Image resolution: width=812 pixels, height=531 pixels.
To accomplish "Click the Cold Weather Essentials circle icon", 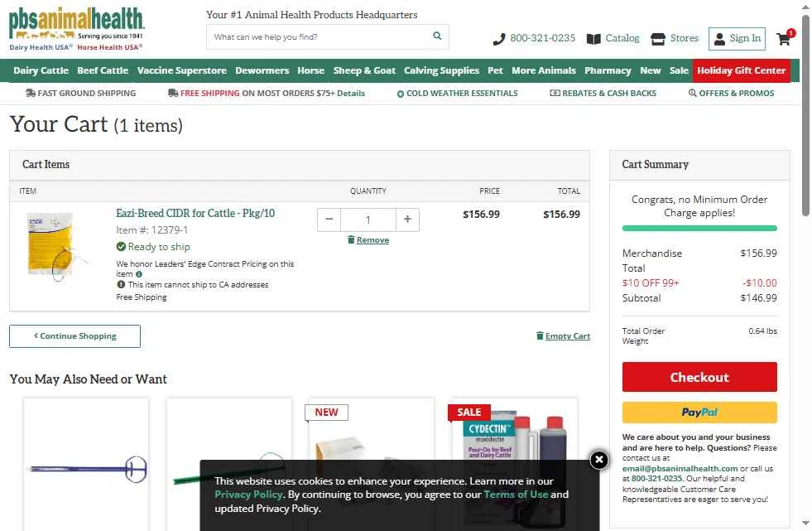I will (x=401, y=94).
